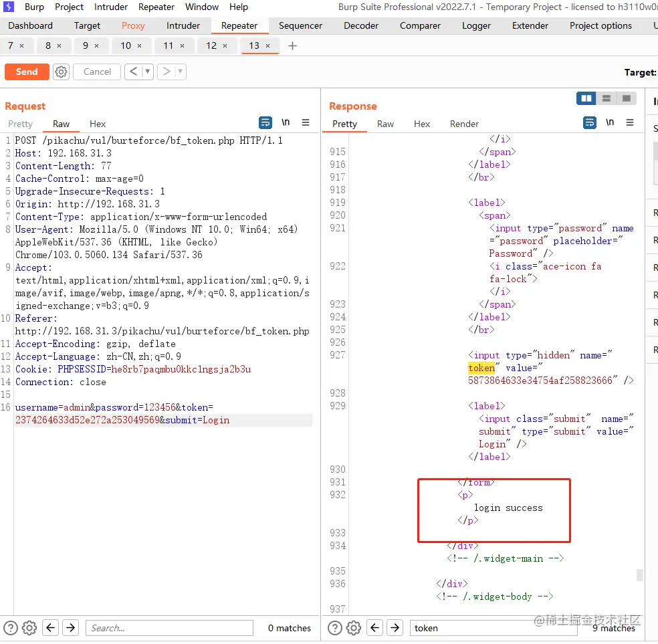Jump to previous Request search match
658x644 pixels.
click(x=51, y=628)
